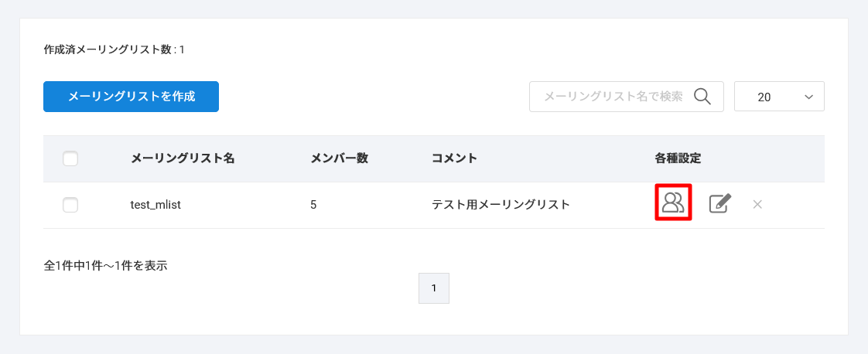Click the メンバー数 column header
The width and height of the screenshot is (868, 354).
point(339,158)
